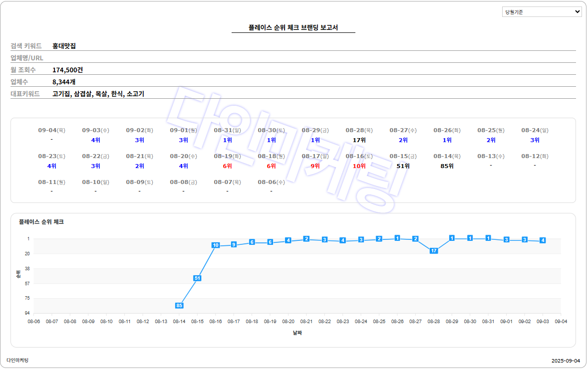This screenshot has width=588, height=369.
Task: Click the search keyword value 홍대맛집
Action: click(64, 46)
